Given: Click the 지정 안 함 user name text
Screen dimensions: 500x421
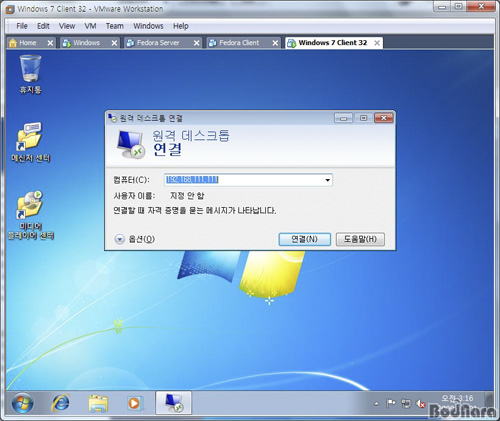Looking at the screenshot, I should click(187, 196).
